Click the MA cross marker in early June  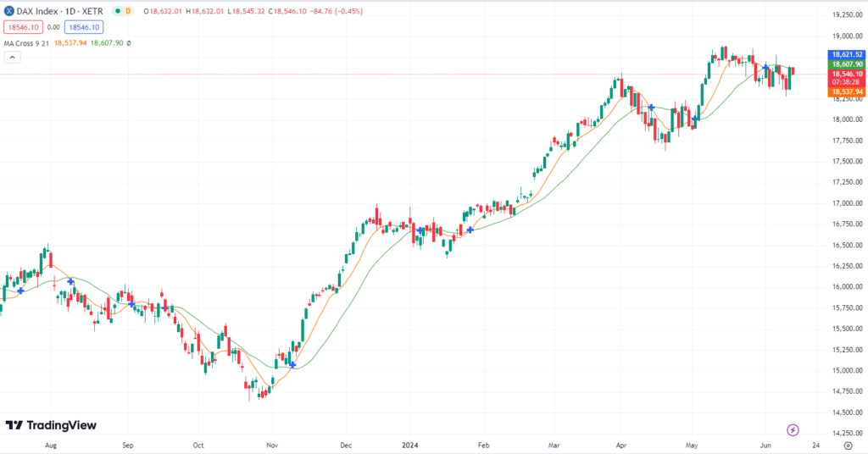coord(766,68)
